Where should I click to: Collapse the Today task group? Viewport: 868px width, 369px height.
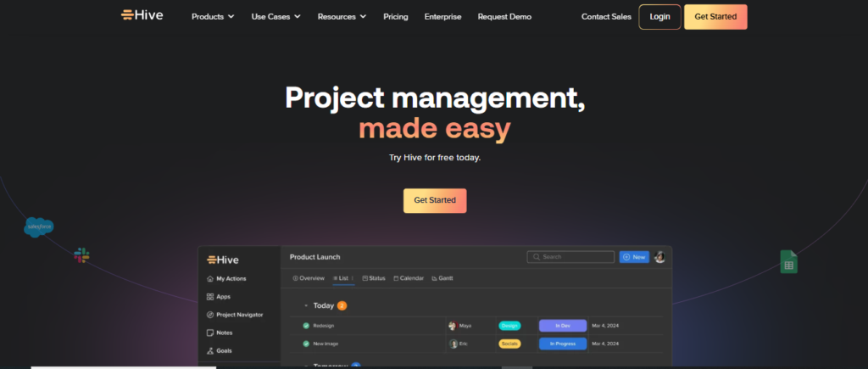point(306,306)
